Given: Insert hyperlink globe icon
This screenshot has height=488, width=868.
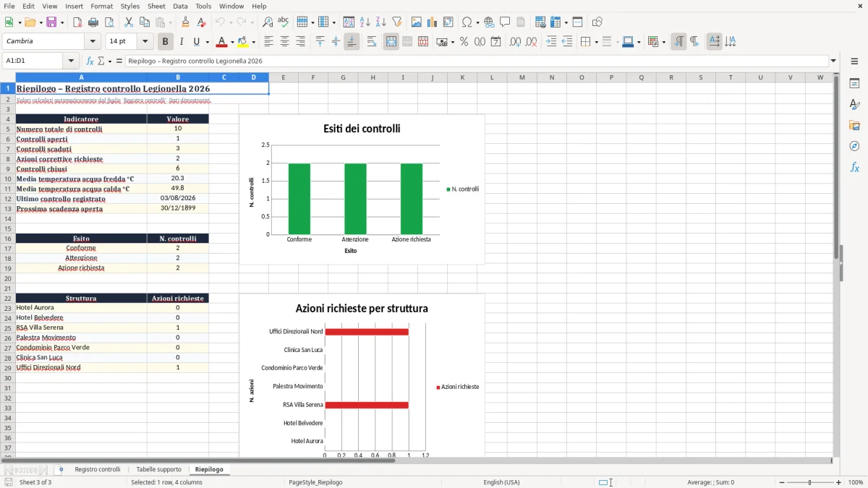Looking at the screenshot, I should pyautogui.click(x=489, y=22).
